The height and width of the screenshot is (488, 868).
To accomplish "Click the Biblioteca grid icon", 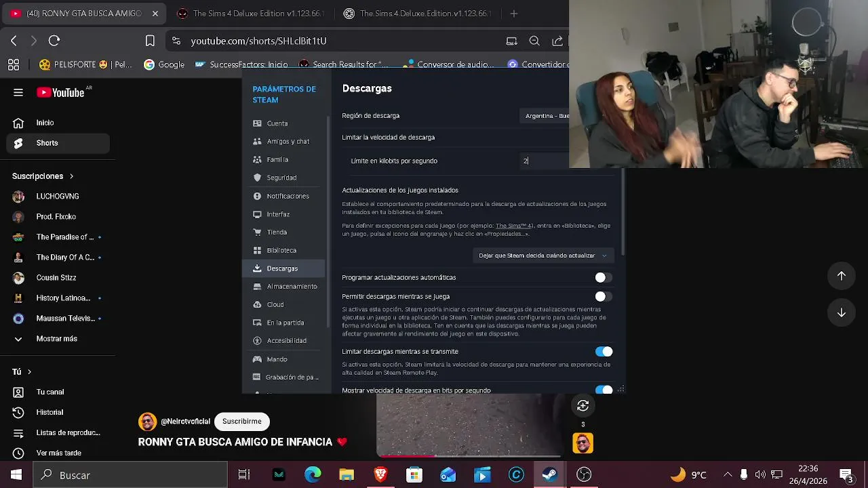I will pyautogui.click(x=257, y=250).
